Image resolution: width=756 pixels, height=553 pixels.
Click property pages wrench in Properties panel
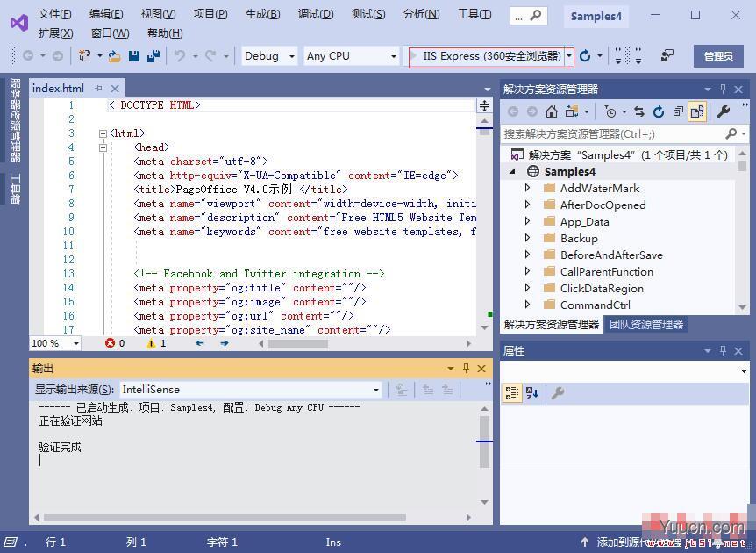(x=558, y=392)
